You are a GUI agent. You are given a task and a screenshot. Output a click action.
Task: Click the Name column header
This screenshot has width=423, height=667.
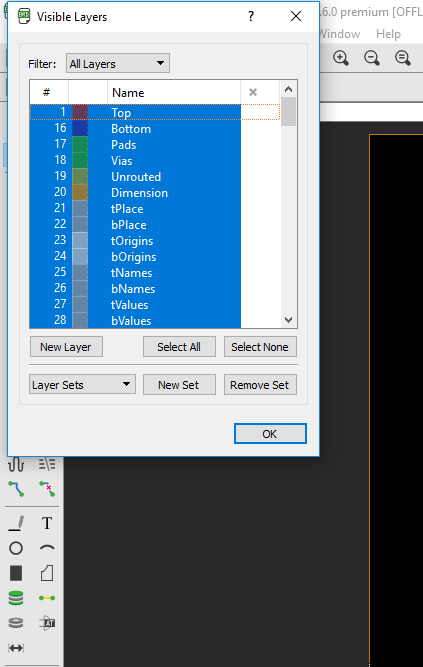coord(174,92)
